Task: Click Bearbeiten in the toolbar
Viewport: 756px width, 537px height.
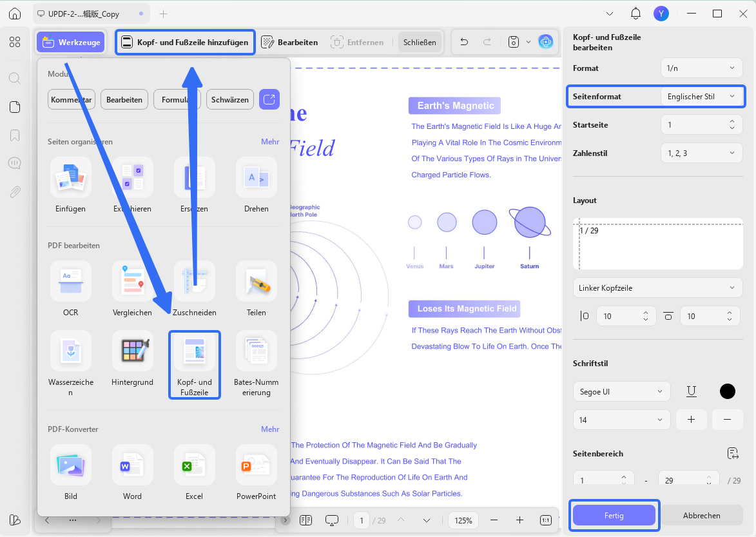Action: [289, 42]
